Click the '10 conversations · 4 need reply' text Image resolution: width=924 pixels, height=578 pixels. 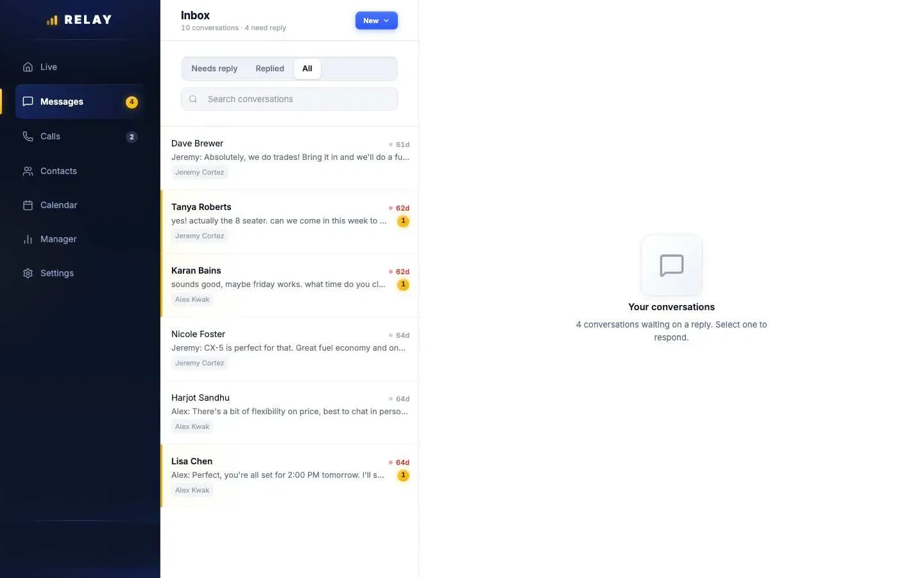234,28
